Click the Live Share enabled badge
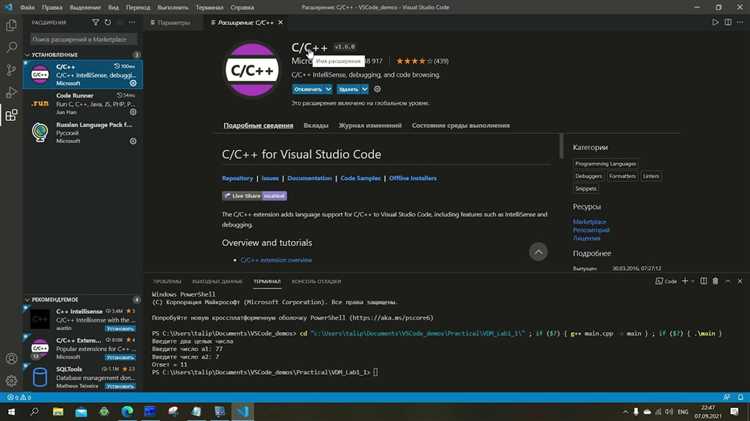 coord(254,196)
